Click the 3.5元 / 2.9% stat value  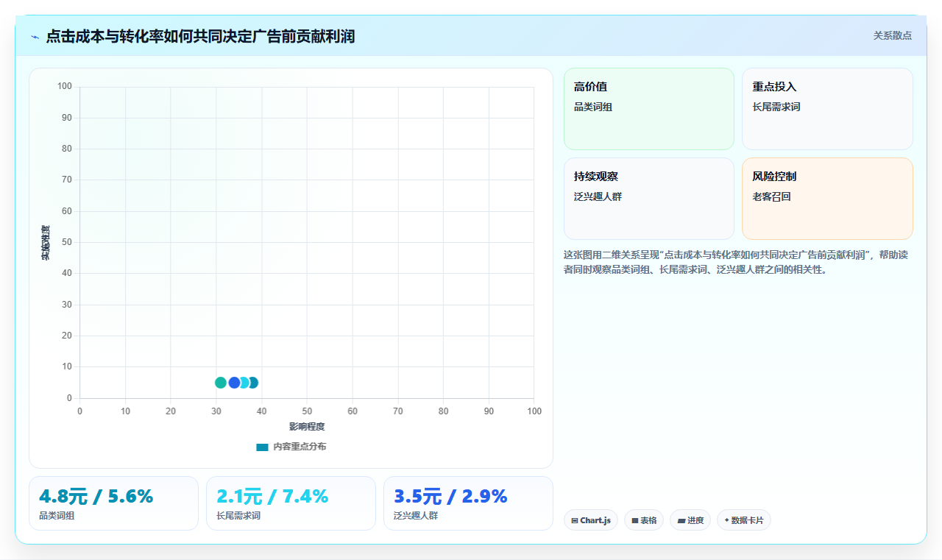coord(450,497)
